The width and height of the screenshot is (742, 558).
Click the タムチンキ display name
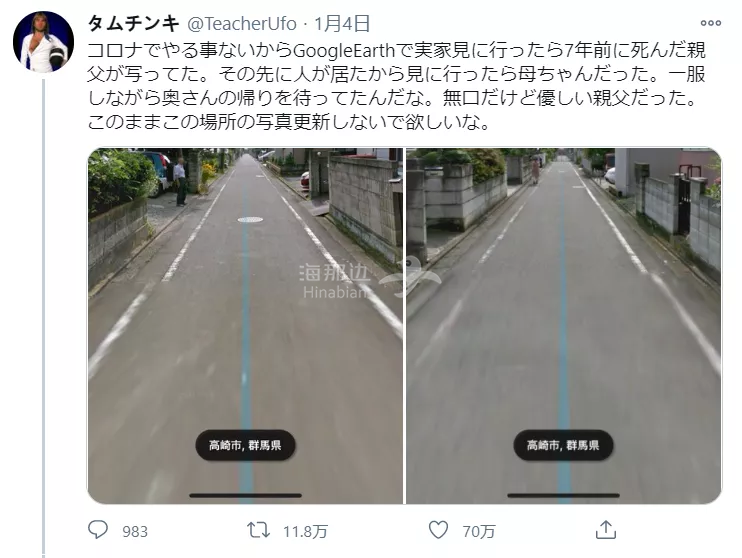(x=134, y=23)
